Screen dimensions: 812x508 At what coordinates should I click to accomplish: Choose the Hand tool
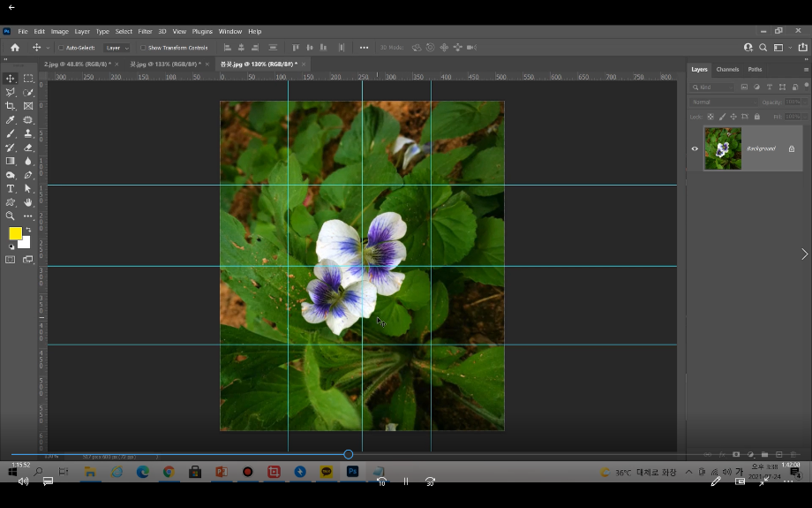(28, 202)
